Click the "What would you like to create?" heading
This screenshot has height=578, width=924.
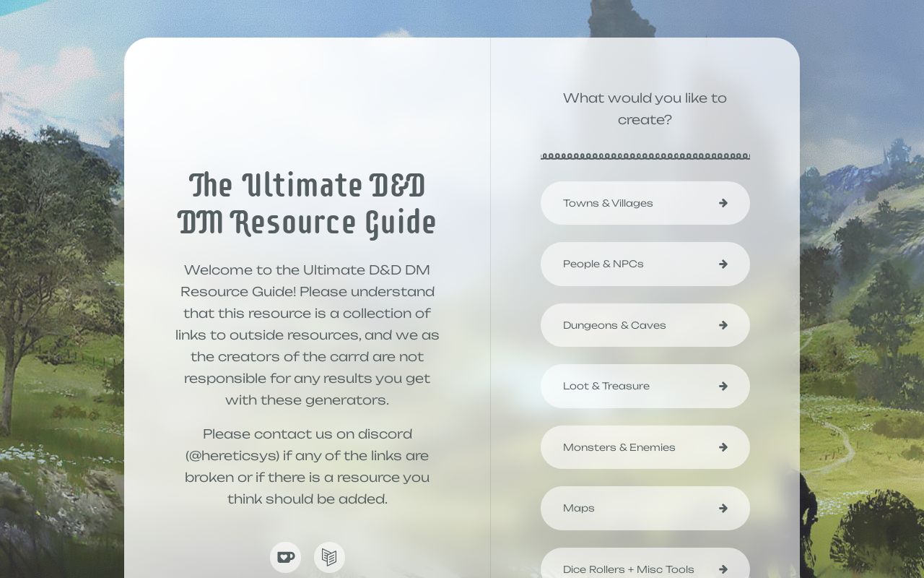click(x=645, y=108)
